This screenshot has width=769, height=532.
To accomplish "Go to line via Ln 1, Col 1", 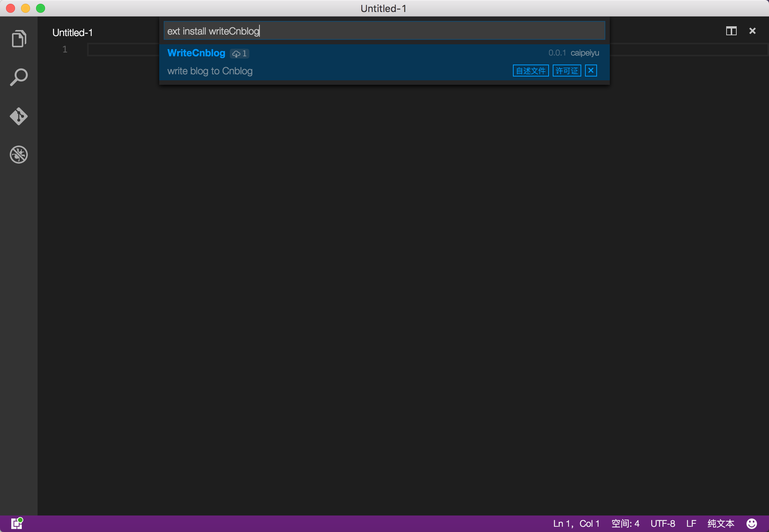I will click(576, 523).
